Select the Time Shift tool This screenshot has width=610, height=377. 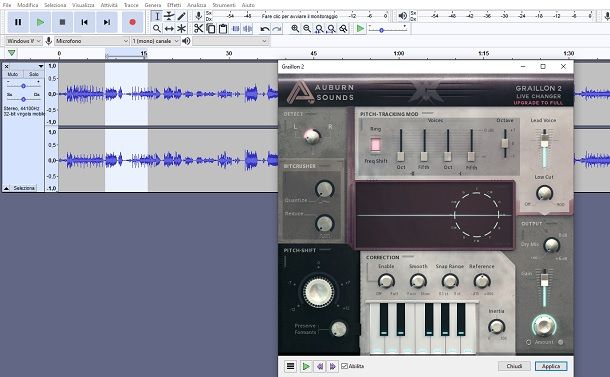pyautogui.click(x=169, y=28)
